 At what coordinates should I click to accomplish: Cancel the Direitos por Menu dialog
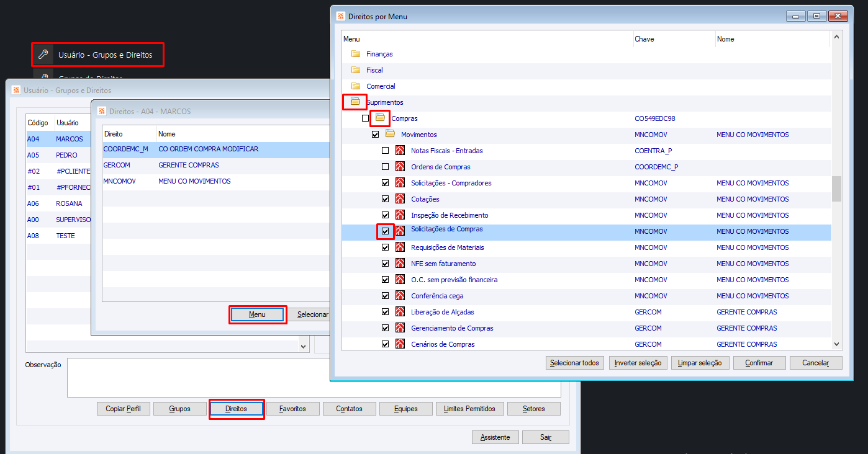point(816,363)
